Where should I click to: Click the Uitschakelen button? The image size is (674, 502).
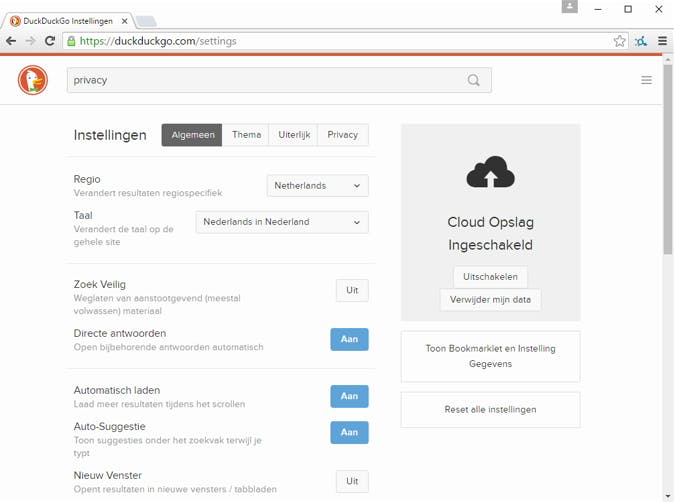pyautogui.click(x=490, y=277)
